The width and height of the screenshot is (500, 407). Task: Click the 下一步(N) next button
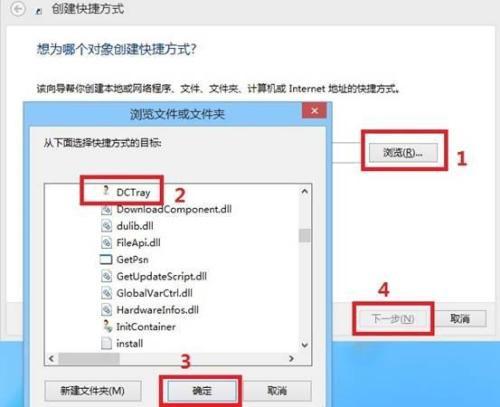pos(393,319)
